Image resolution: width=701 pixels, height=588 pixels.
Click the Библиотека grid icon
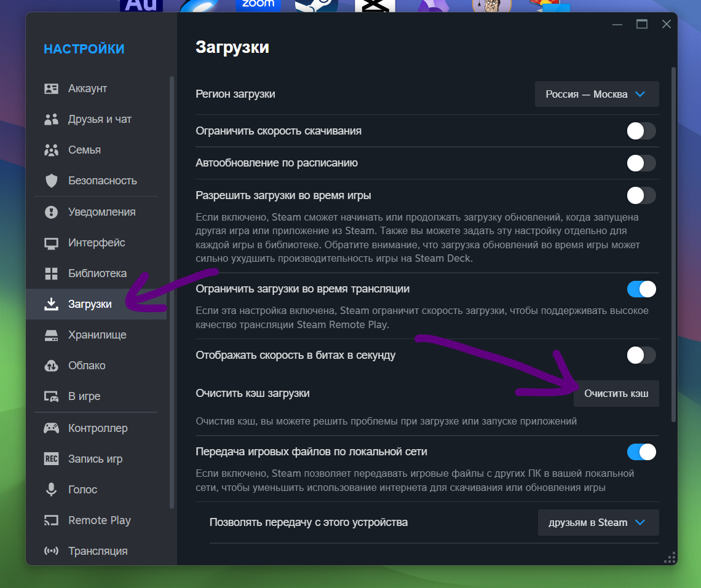point(52,273)
